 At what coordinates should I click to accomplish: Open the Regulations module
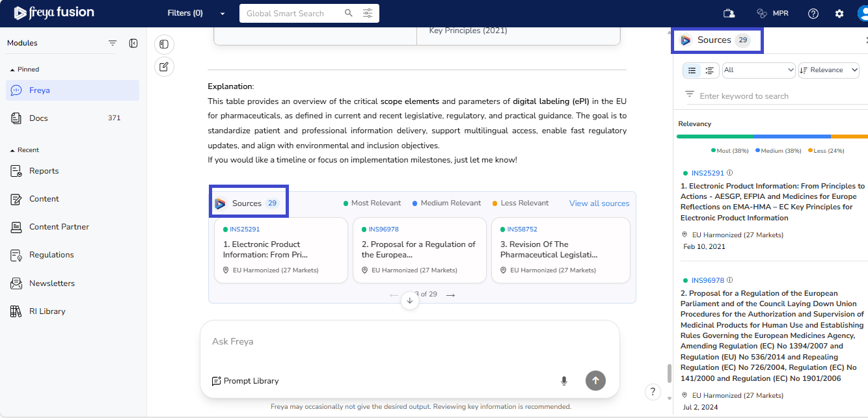[51, 255]
